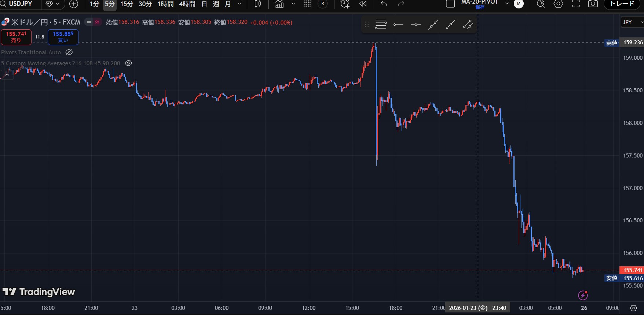Open the candlestick chart style selector
The width and height of the screenshot is (644, 315).
click(x=258, y=4)
